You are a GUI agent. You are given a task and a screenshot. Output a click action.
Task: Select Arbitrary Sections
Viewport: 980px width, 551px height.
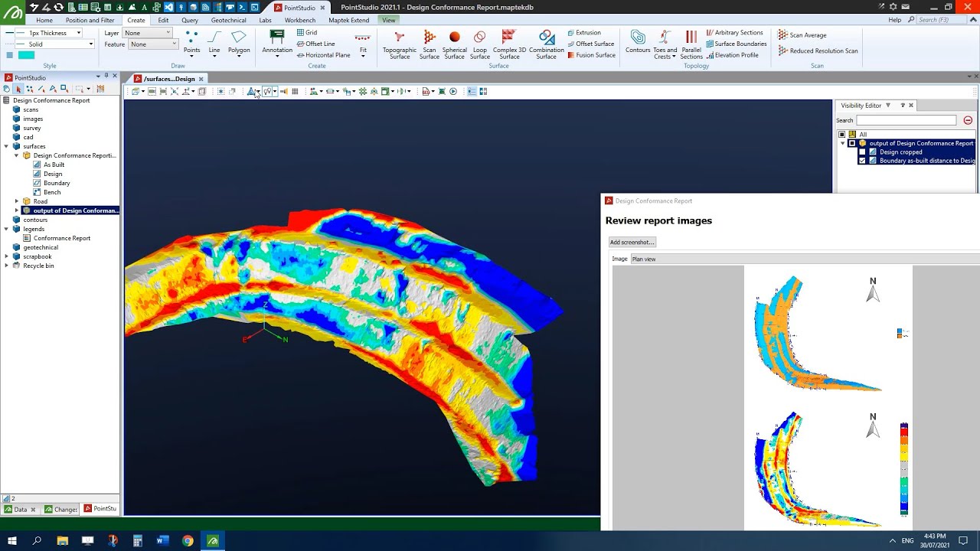[734, 33]
